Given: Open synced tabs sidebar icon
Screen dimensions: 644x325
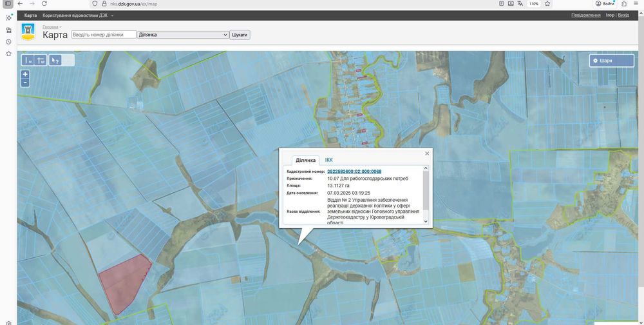Looking at the screenshot, I should coord(8,30).
